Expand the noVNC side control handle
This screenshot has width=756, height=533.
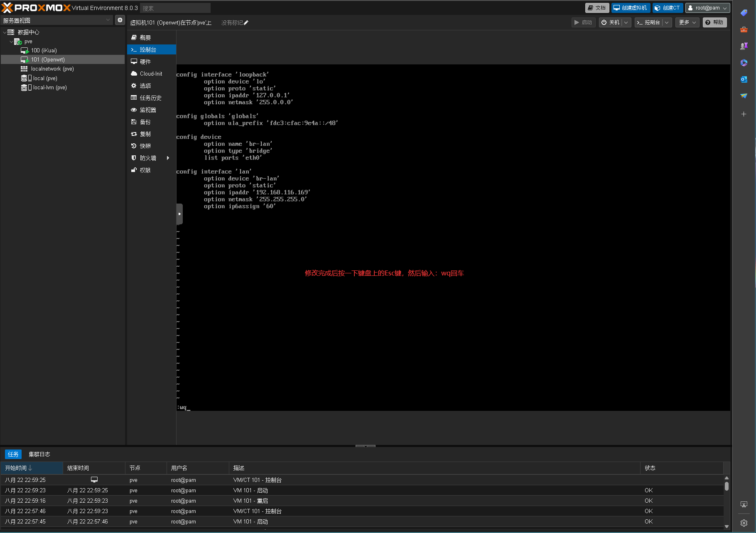pos(179,214)
